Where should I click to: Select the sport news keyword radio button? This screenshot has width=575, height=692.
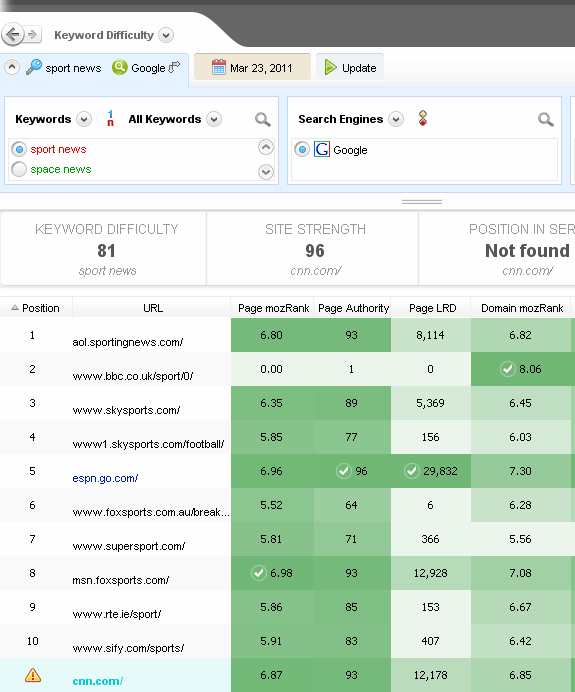(19, 149)
